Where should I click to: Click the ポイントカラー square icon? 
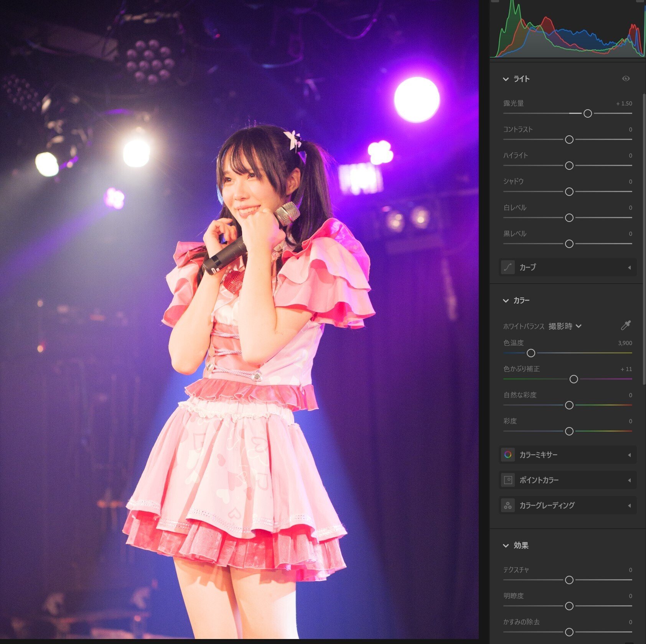point(508,480)
